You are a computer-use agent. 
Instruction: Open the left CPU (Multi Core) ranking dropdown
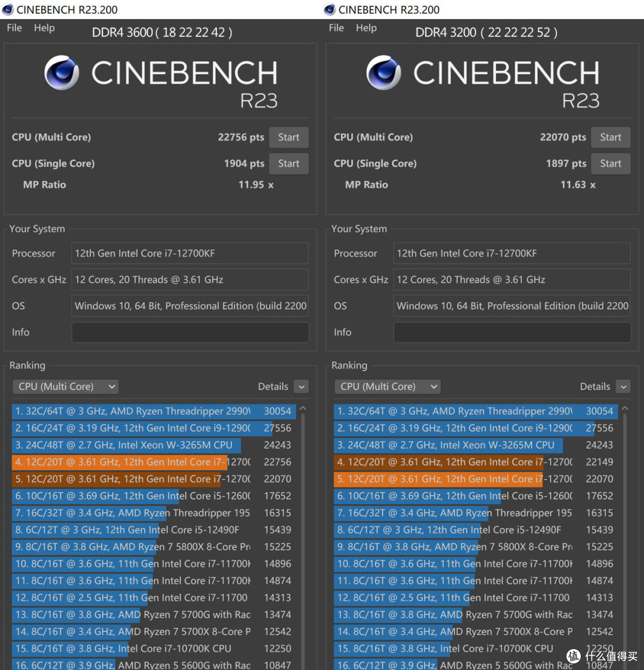[66, 386]
